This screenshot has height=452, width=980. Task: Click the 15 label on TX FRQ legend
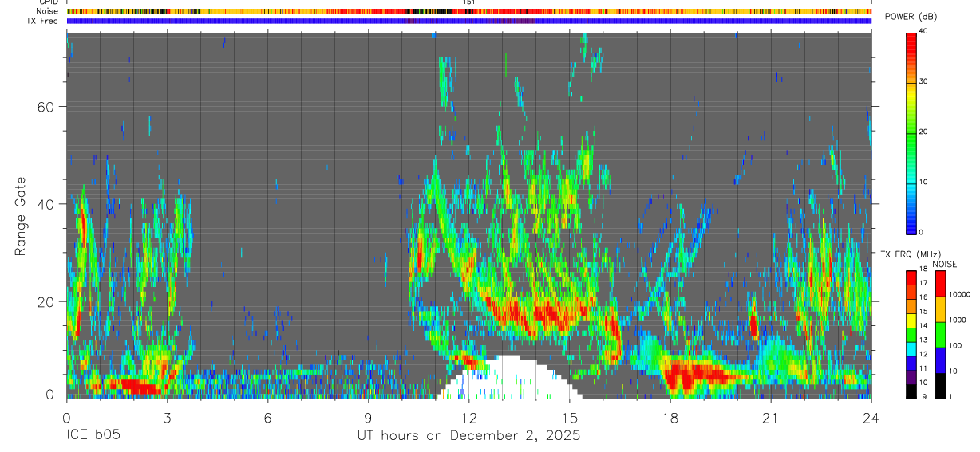coord(924,312)
